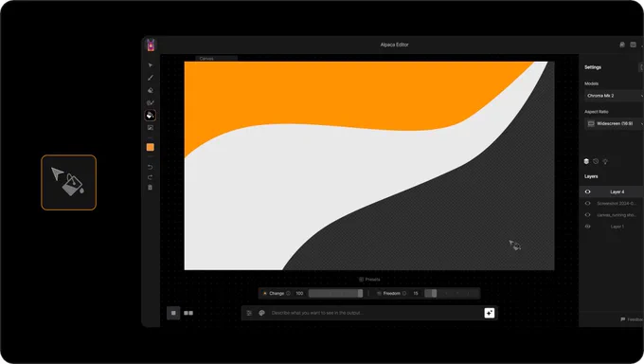This screenshot has height=364, width=644.
Task: Open the Models dropdown showing Chroma Mk 2
Action: coord(614,96)
